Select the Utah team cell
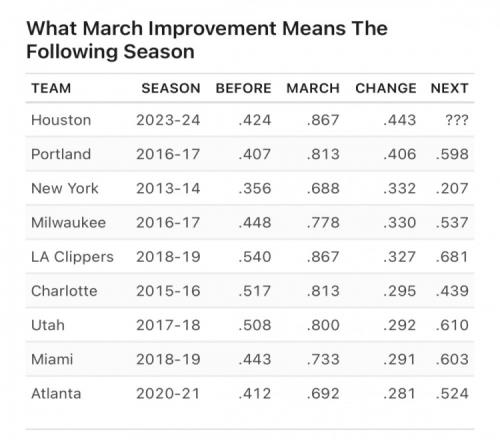 tap(48, 325)
